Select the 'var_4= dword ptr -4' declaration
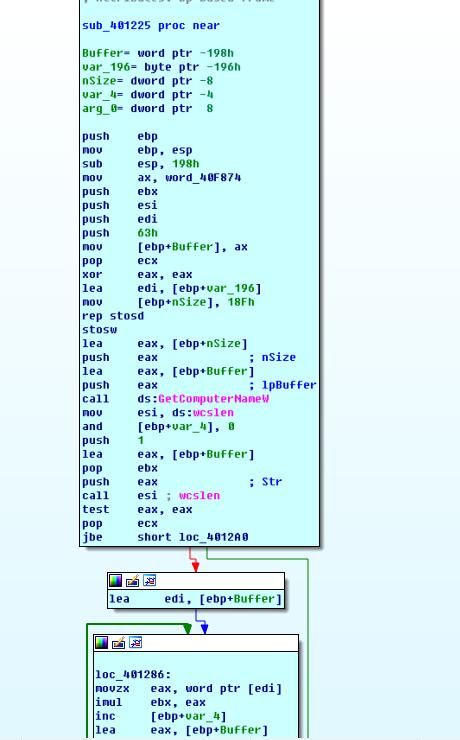 148,94
